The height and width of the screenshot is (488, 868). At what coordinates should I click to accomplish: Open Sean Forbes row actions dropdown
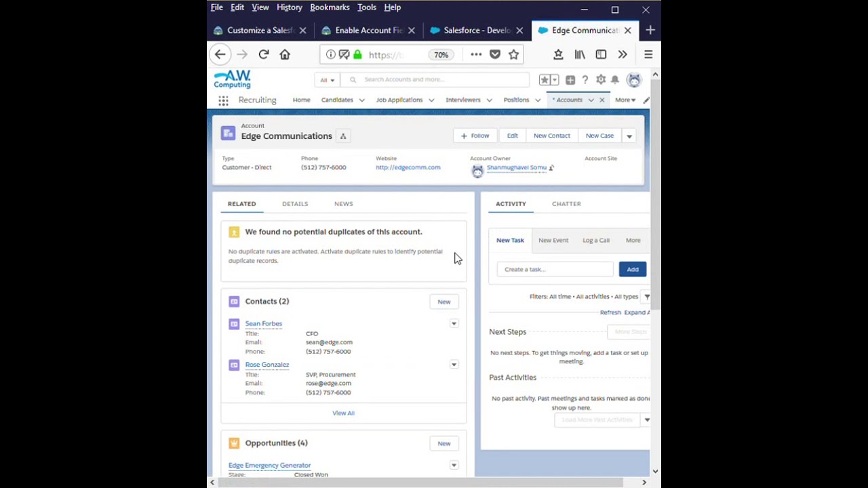pyautogui.click(x=454, y=324)
